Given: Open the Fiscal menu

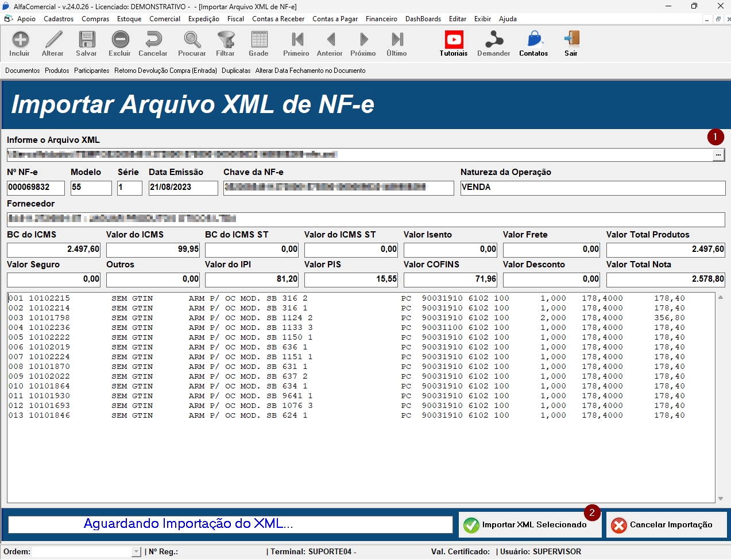Looking at the screenshot, I should click(235, 19).
